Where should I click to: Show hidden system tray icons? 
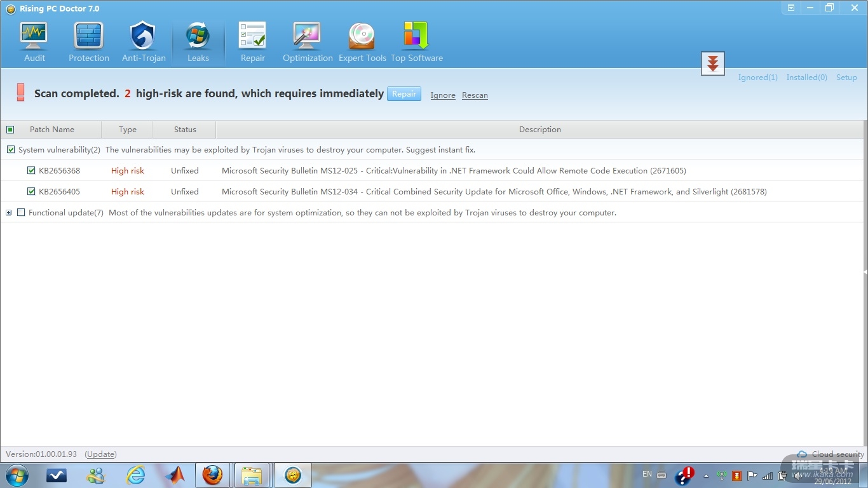coord(706,475)
